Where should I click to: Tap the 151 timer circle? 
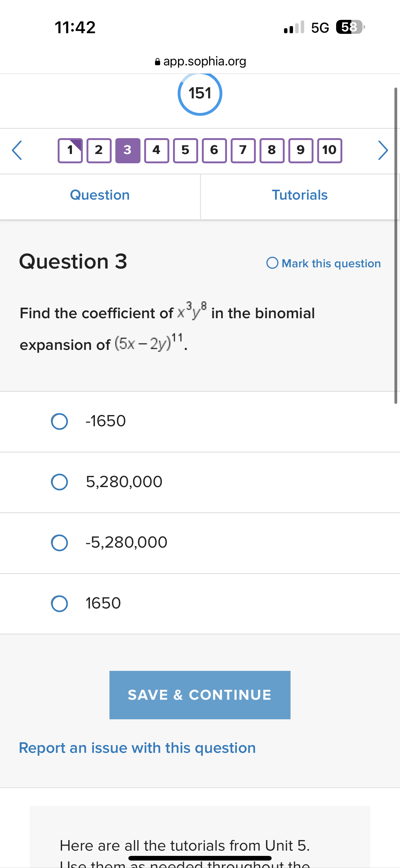coord(200,94)
